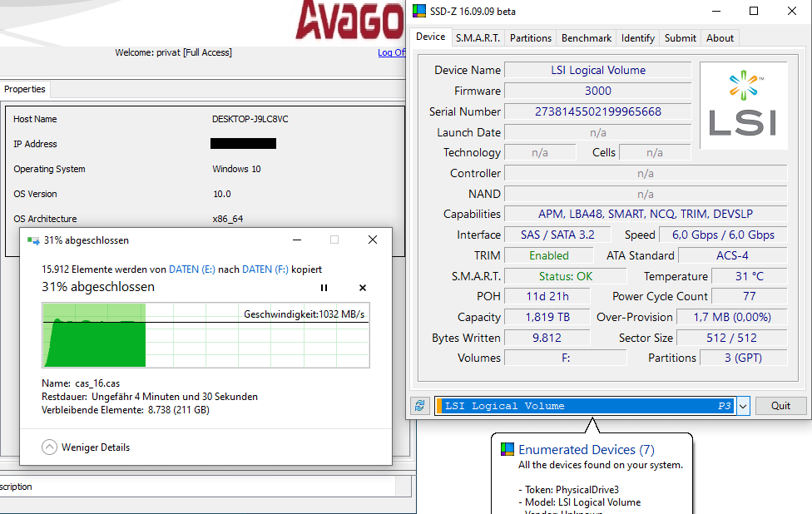
Task: Pause the file copy operation
Action: tap(324, 288)
